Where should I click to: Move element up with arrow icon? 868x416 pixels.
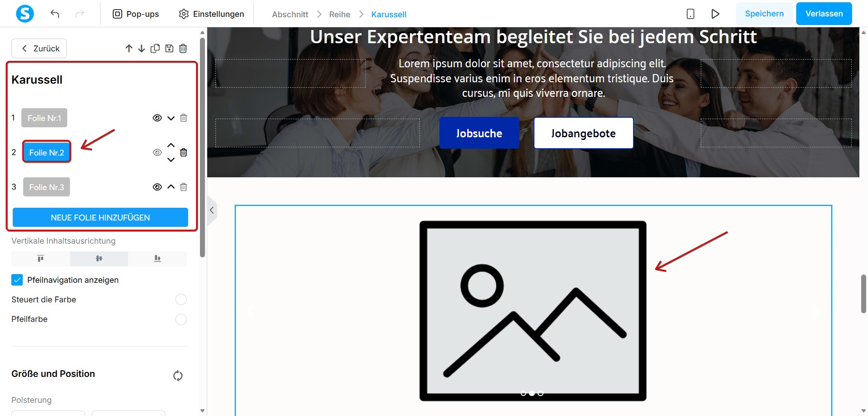129,49
